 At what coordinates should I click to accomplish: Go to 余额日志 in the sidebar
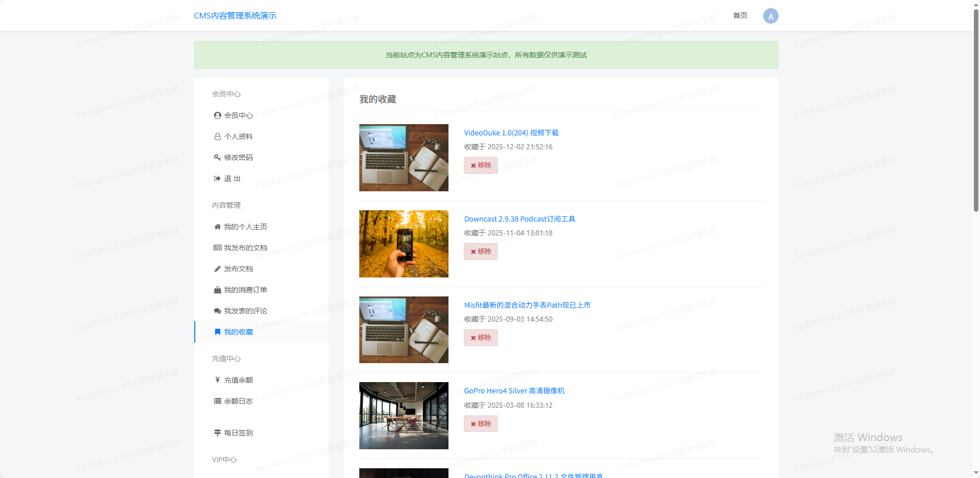pyautogui.click(x=238, y=401)
